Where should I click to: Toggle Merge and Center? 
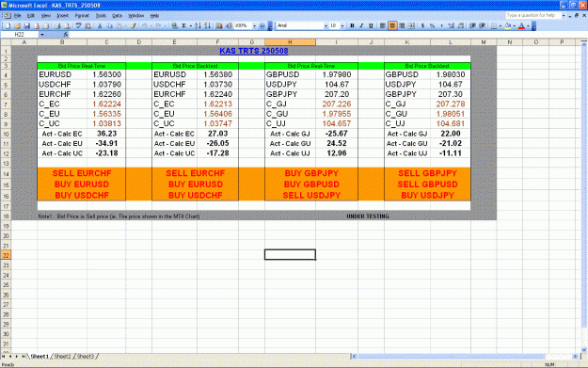tap(411, 26)
